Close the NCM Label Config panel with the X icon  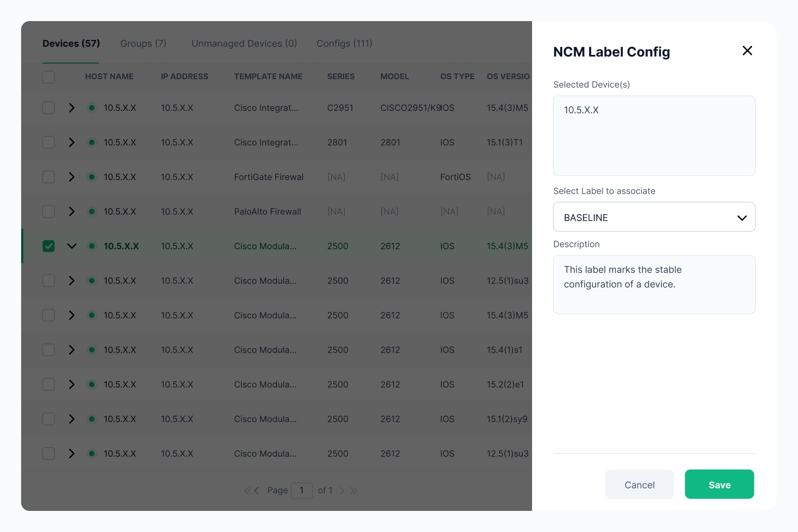click(x=747, y=51)
